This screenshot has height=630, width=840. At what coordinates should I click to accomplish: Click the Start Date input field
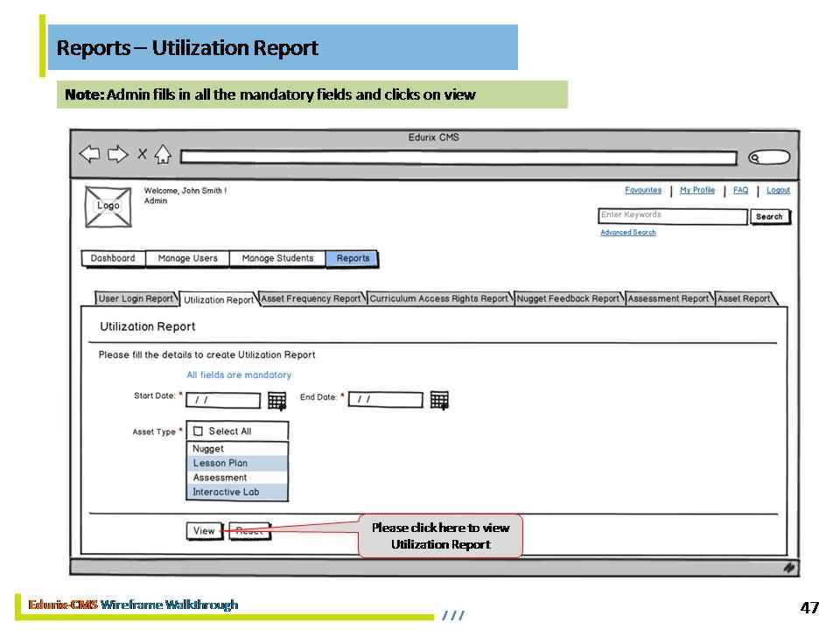[x=223, y=400]
